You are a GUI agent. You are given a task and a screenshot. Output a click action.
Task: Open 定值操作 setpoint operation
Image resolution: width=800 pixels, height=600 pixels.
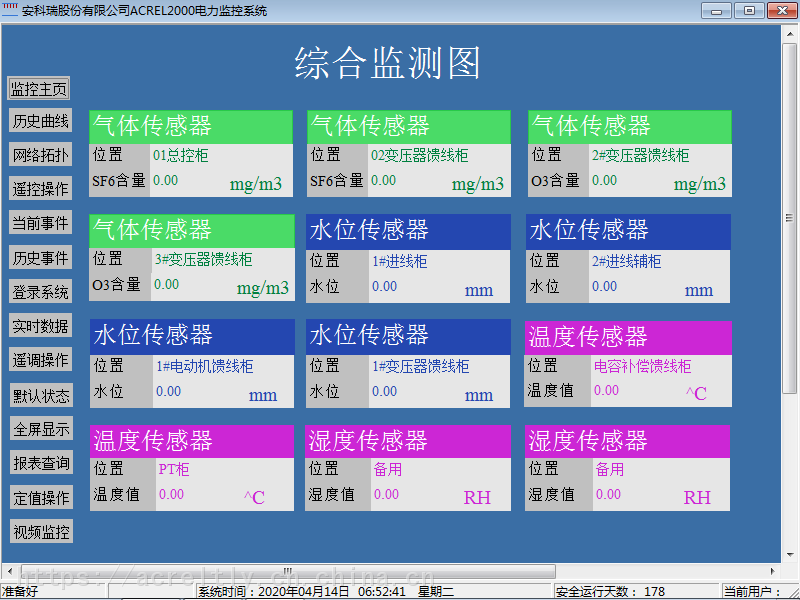click(x=41, y=497)
